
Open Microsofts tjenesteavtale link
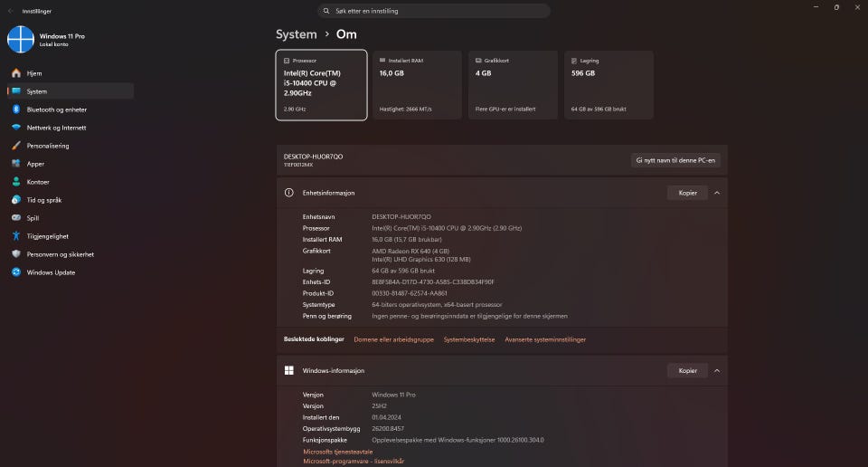coord(337,452)
